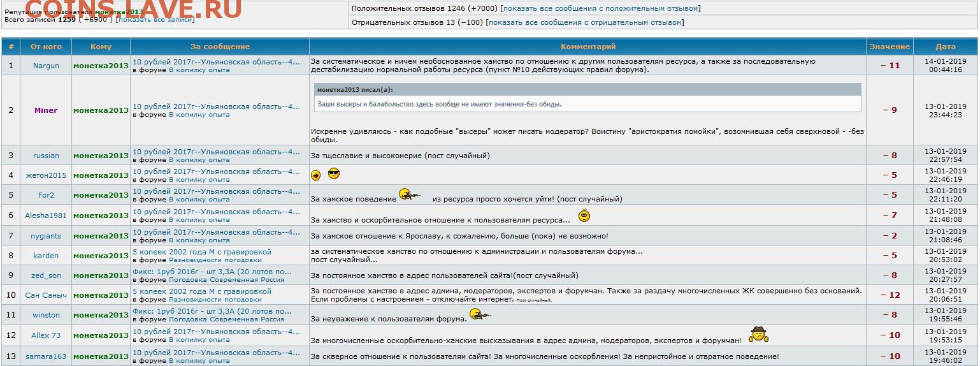Image resolution: width=980 pixels, height=366 pixels.
Task: Open '10 рублей 2017г' message in russian's row
Action: click(x=216, y=152)
